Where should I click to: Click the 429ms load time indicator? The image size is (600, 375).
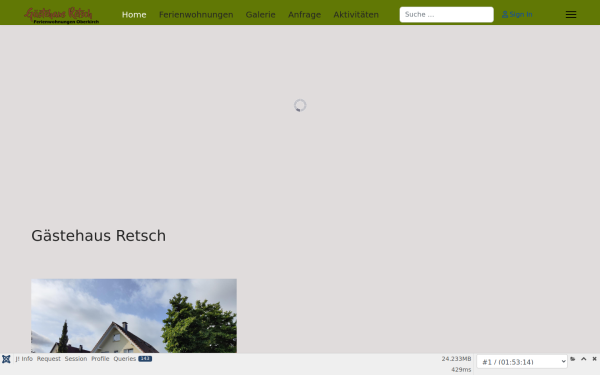click(461, 370)
